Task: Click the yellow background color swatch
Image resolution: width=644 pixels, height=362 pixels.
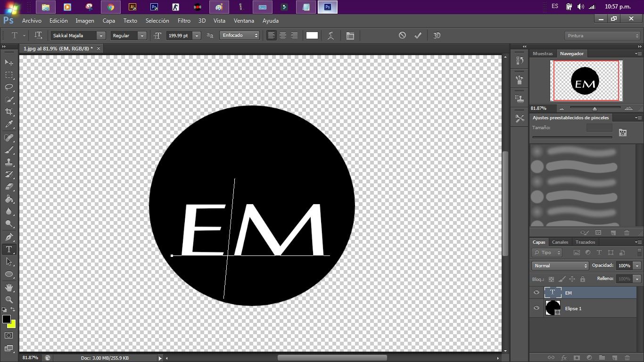Action: tap(12, 325)
